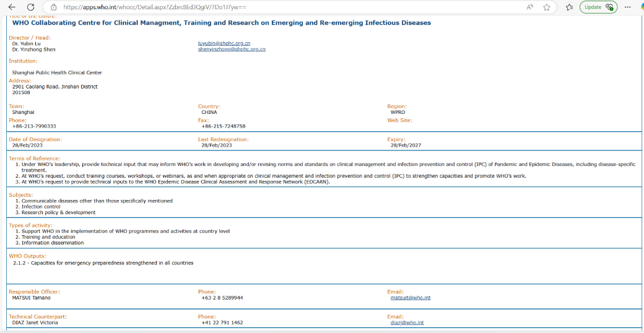Click activity Training and education

[48, 237]
